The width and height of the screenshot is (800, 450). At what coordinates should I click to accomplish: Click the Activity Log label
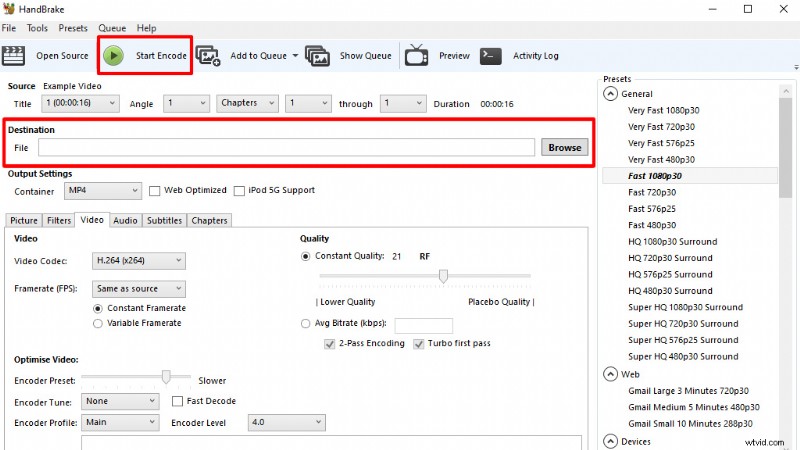[536, 56]
